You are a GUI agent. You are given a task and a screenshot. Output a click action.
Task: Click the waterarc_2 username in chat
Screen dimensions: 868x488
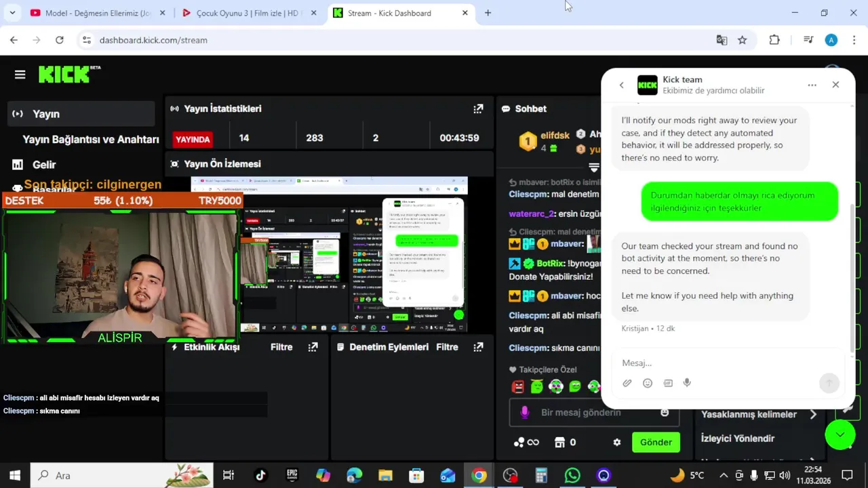[532, 213]
